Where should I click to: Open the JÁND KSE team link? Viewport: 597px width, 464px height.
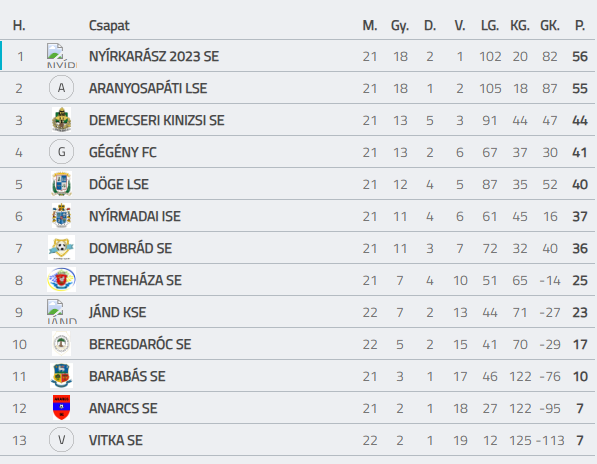pos(117,312)
